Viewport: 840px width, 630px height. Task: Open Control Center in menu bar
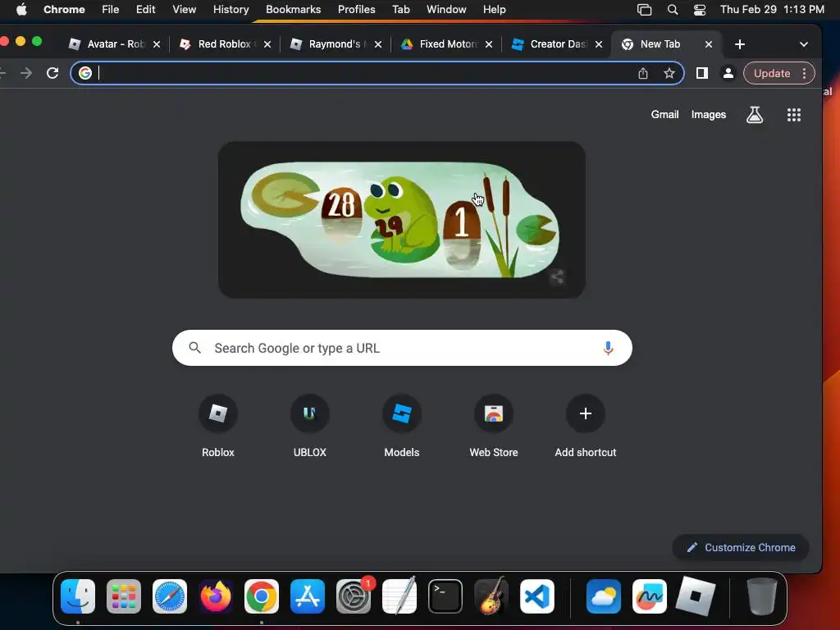pos(699,10)
